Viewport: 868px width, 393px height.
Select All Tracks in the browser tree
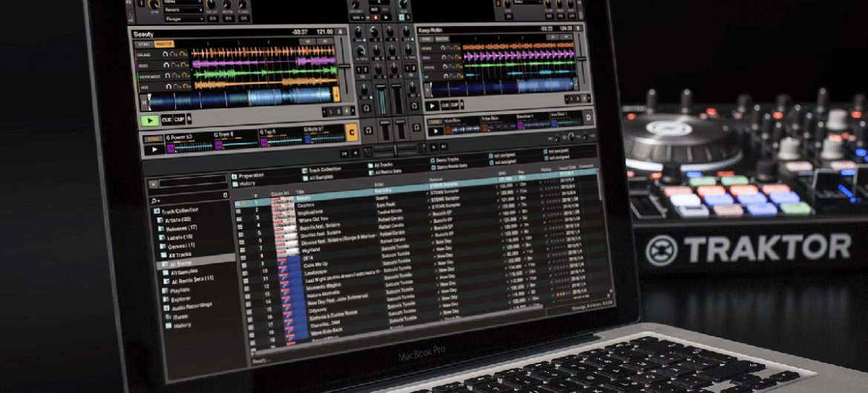(180, 254)
